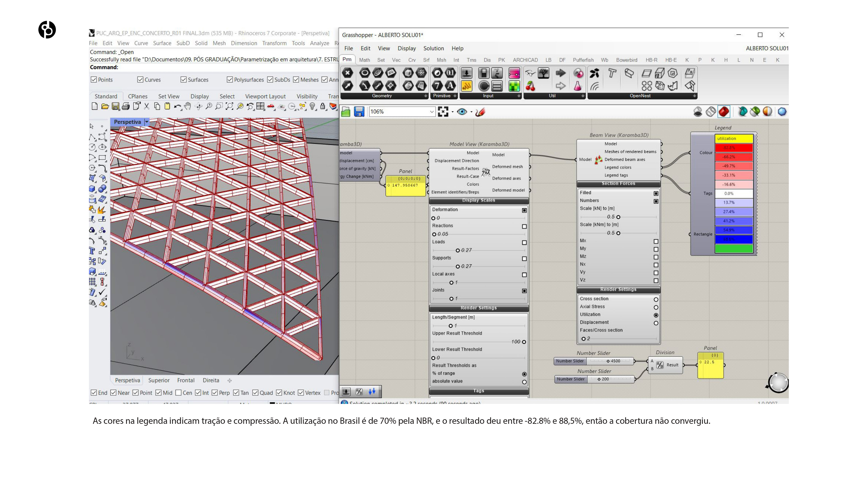Click the Grasshopper open file icon

coord(346,112)
